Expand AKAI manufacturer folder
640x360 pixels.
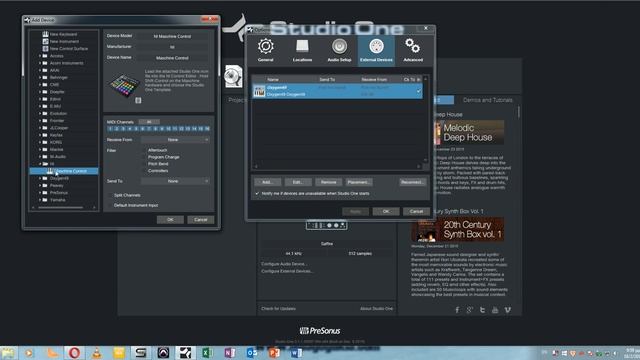click(x=40, y=70)
